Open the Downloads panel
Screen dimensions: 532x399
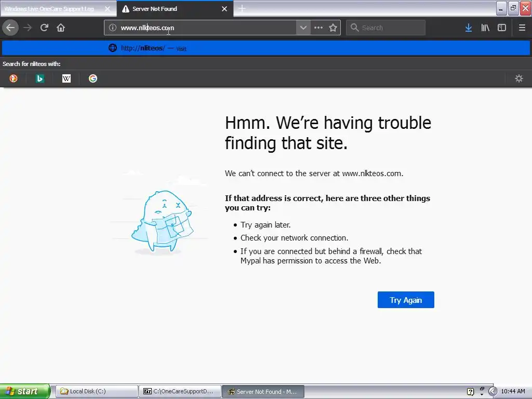469,28
